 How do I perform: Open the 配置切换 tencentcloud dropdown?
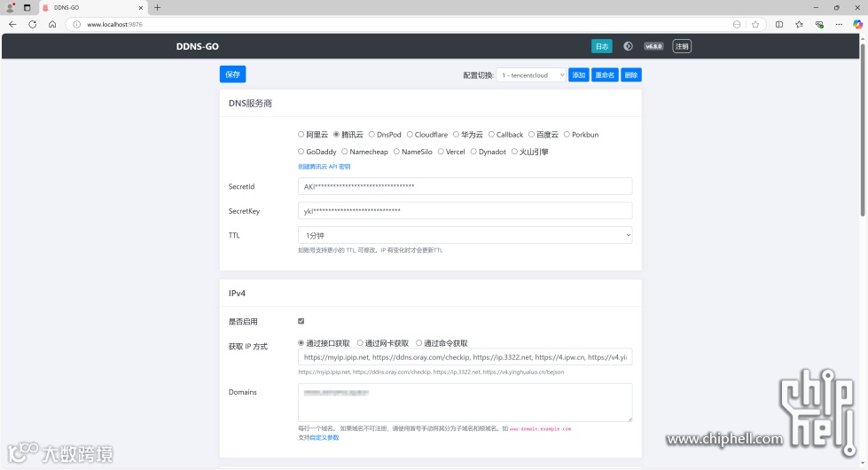pyautogui.click(x=531, y=75)
